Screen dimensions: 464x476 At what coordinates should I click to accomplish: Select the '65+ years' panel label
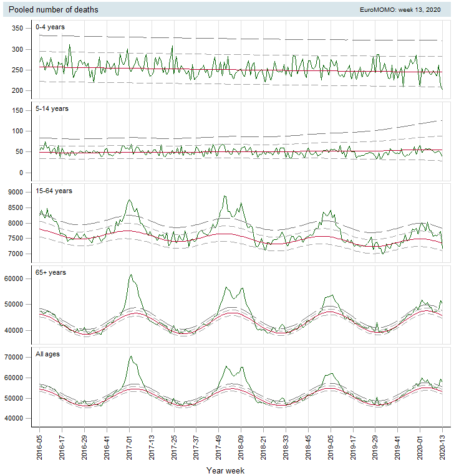tap(51, 272)
